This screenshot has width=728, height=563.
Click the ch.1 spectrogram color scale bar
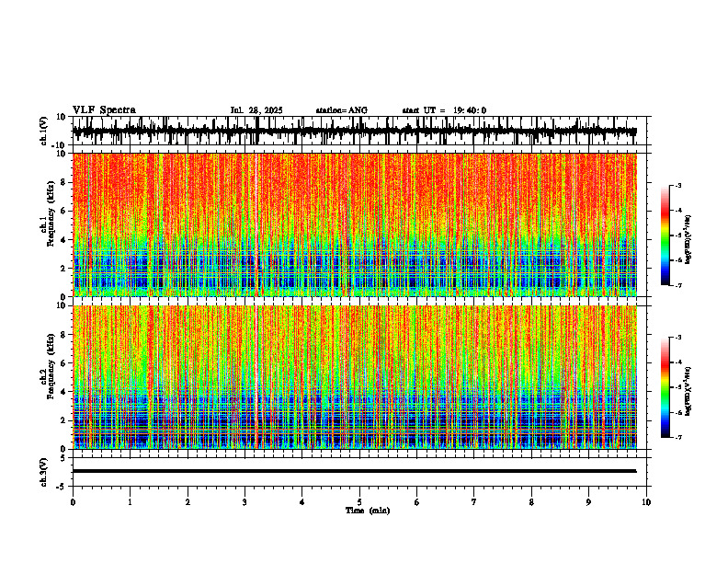point(665,236)
